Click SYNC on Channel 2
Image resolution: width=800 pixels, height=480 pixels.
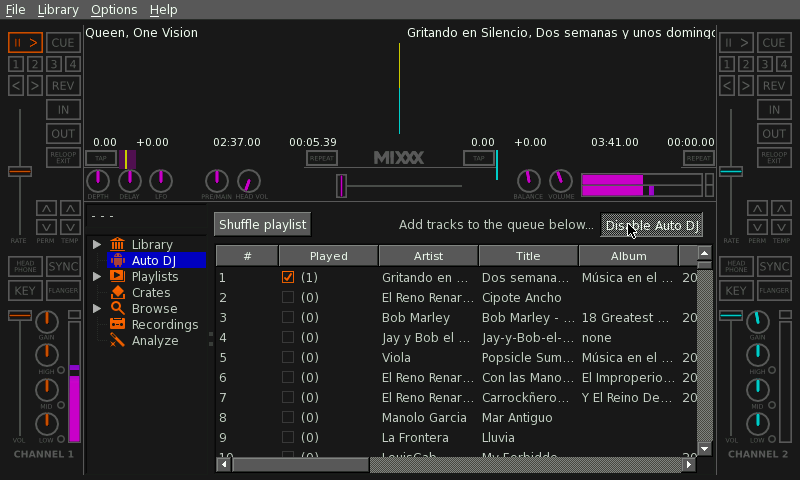click(774, 266)
